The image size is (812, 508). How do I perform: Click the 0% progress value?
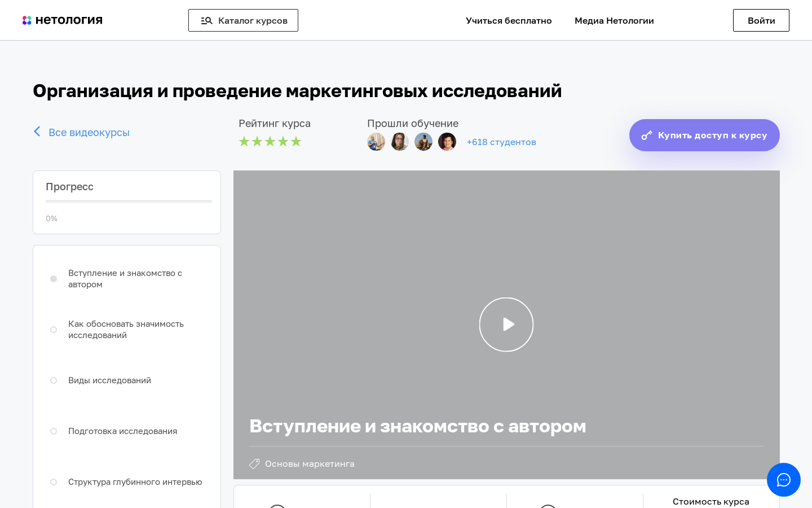(52, 218)
